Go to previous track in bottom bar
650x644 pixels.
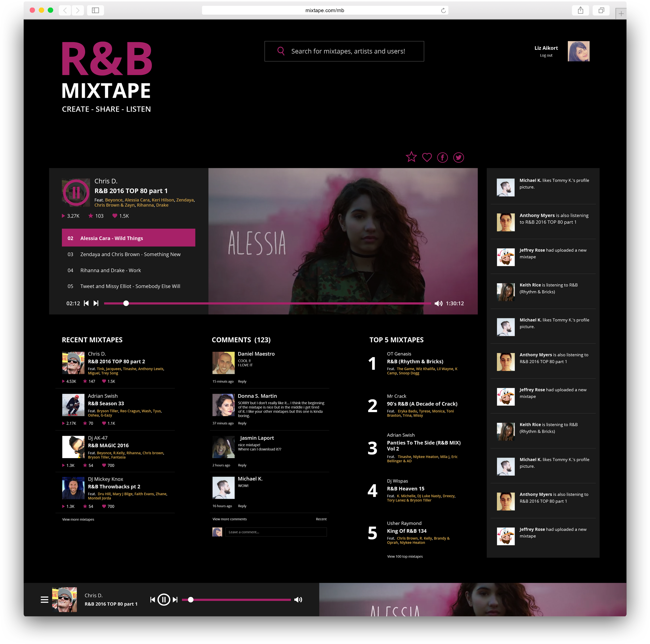pos(153,600)
